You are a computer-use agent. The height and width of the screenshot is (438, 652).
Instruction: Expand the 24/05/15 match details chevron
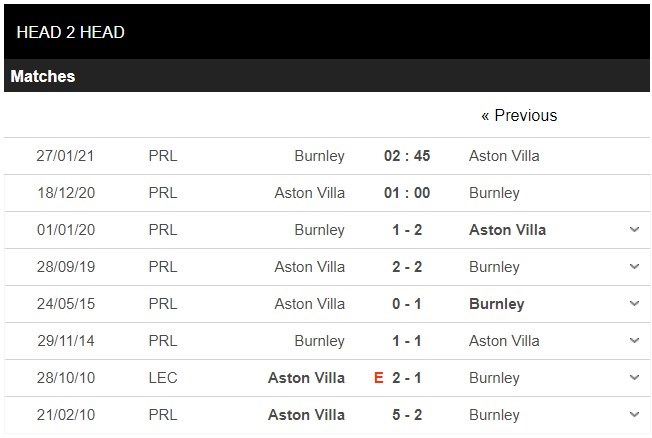click(x=634, y=304)
